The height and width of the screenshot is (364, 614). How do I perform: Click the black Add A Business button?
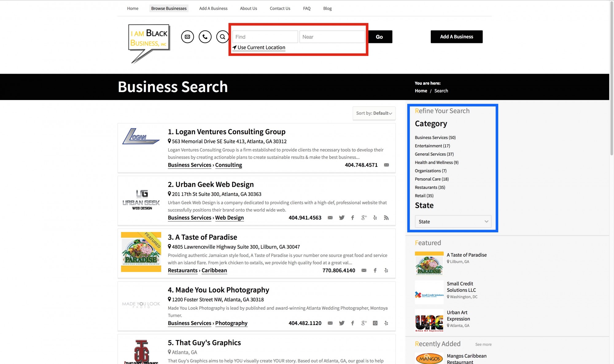[x=457, y=37]
